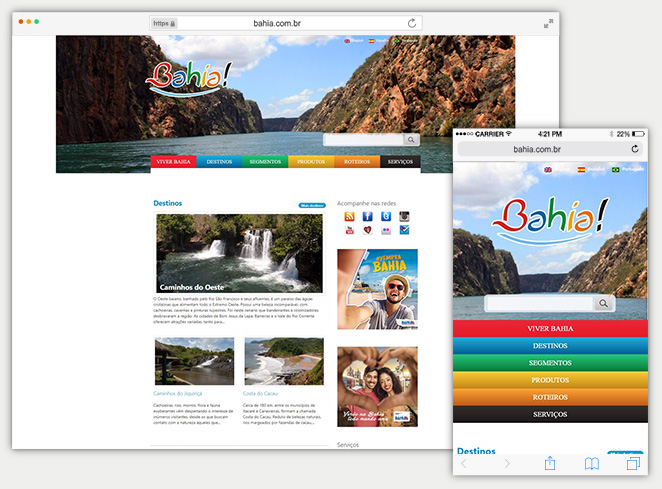662x489 pixels.
Task: Open VIVER BAHIA desktop menu tab
Action: coord(174,162)
